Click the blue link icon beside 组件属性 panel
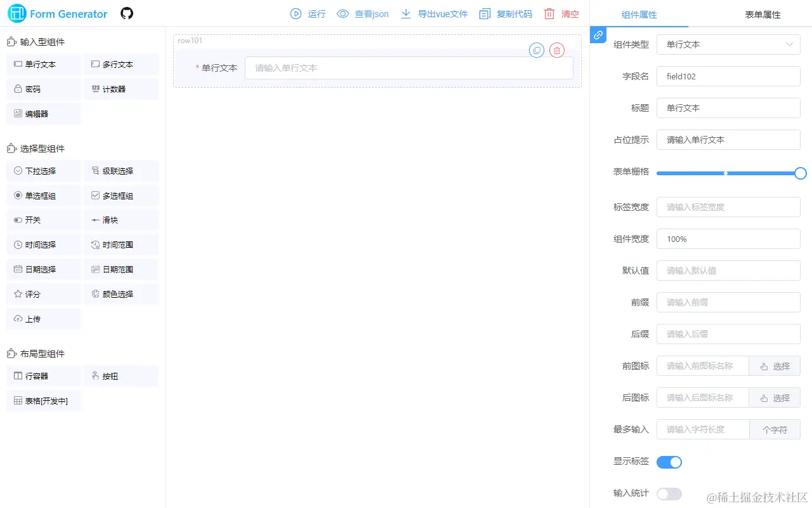 coord(597,36)
